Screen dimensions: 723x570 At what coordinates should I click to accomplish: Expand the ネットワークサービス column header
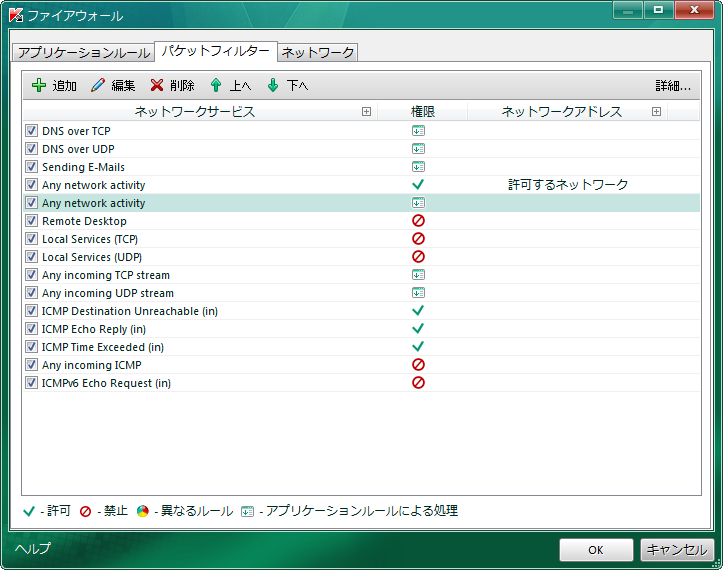coord(366,112)
